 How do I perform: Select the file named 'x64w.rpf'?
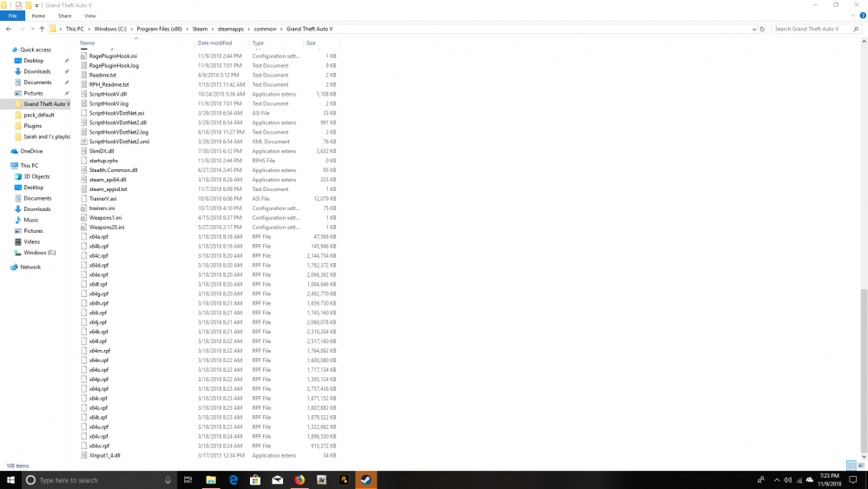99,446
